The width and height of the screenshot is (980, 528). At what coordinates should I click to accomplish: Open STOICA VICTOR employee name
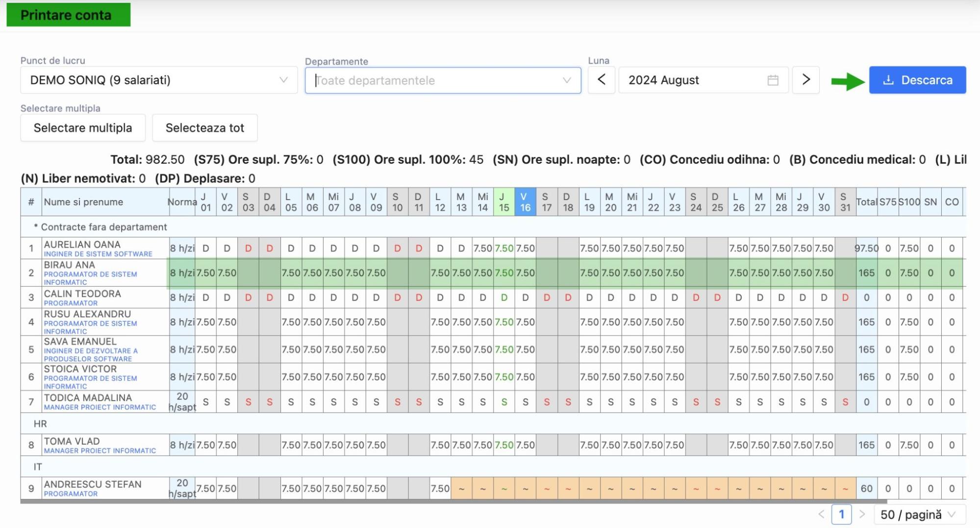80,369
